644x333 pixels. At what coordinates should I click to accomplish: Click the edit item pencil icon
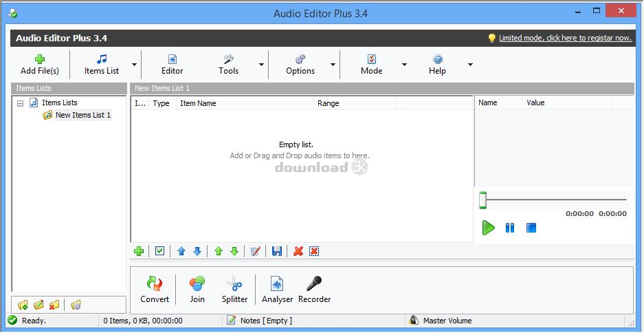click(256, 251)
